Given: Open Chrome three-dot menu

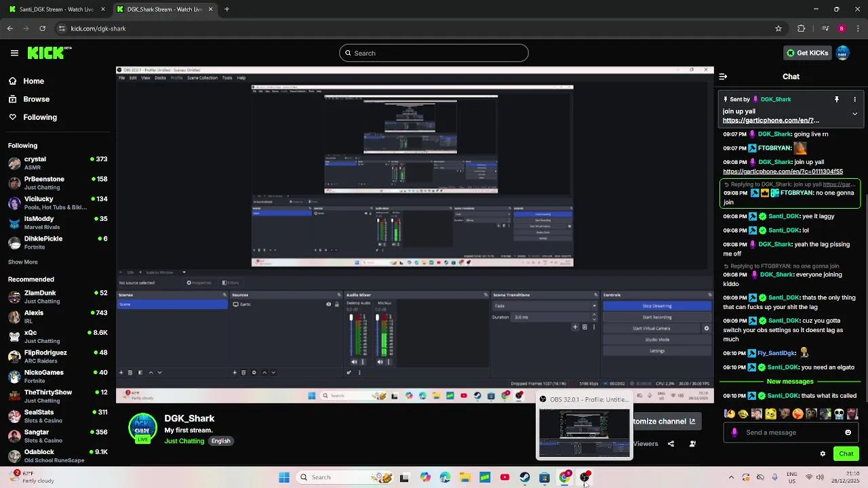Looking at the screenshot, I should pos(858,28).
